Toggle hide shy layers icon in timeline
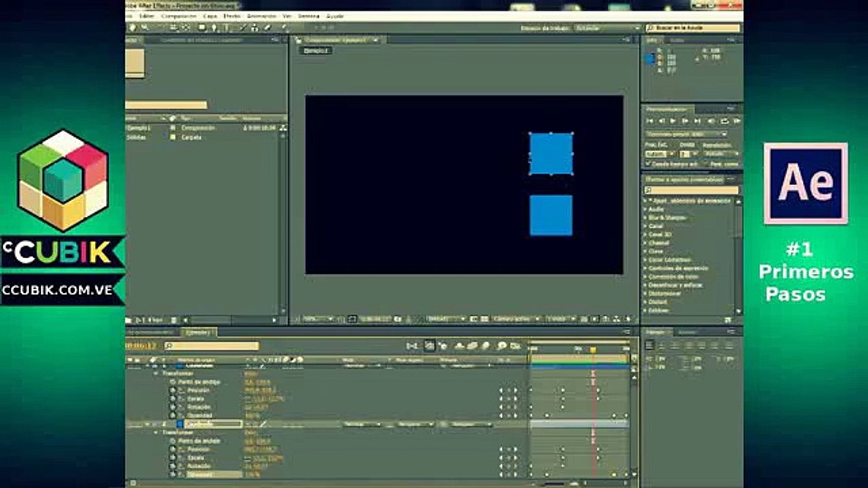868x488 pixels. pyautogui.click(x=458, y=346)
